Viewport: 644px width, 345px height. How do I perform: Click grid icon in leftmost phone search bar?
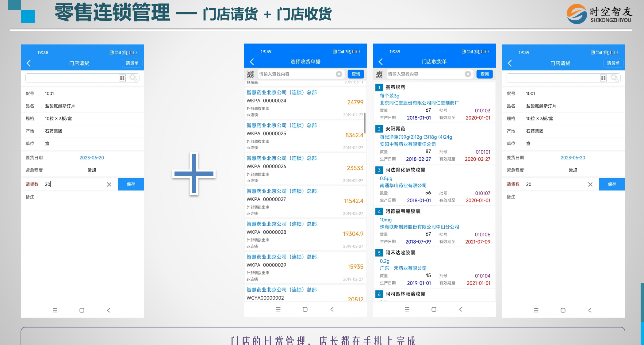coord(122,78)
